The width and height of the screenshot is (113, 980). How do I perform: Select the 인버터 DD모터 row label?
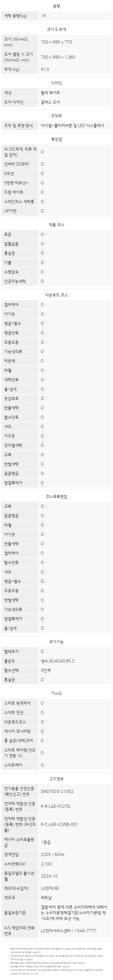coord(16,164)
